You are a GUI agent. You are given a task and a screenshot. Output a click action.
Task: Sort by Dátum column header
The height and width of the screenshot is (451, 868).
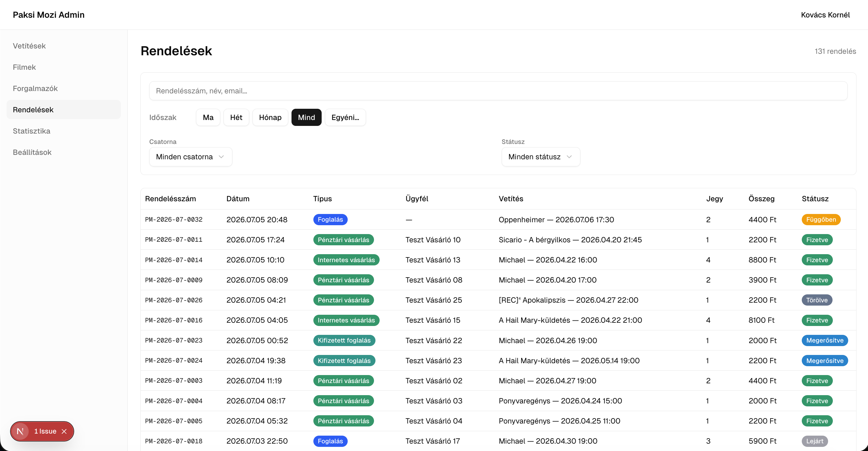(238, 199)
